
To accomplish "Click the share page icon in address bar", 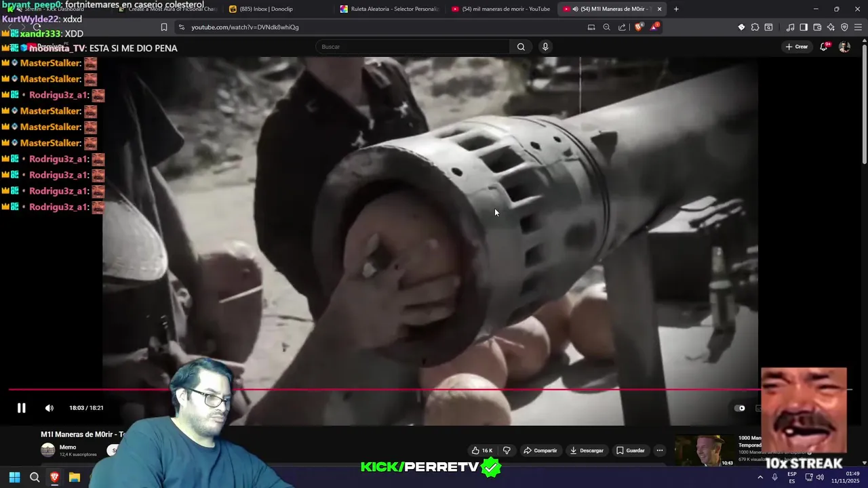I will (x=622, y=27).
